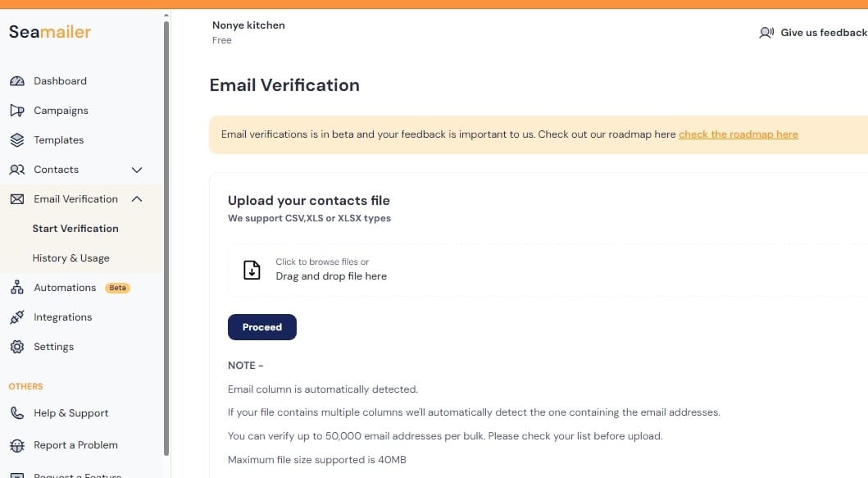Select Start Verification menu item
Viewport: 868px width, 478px height.
point(75,228)
